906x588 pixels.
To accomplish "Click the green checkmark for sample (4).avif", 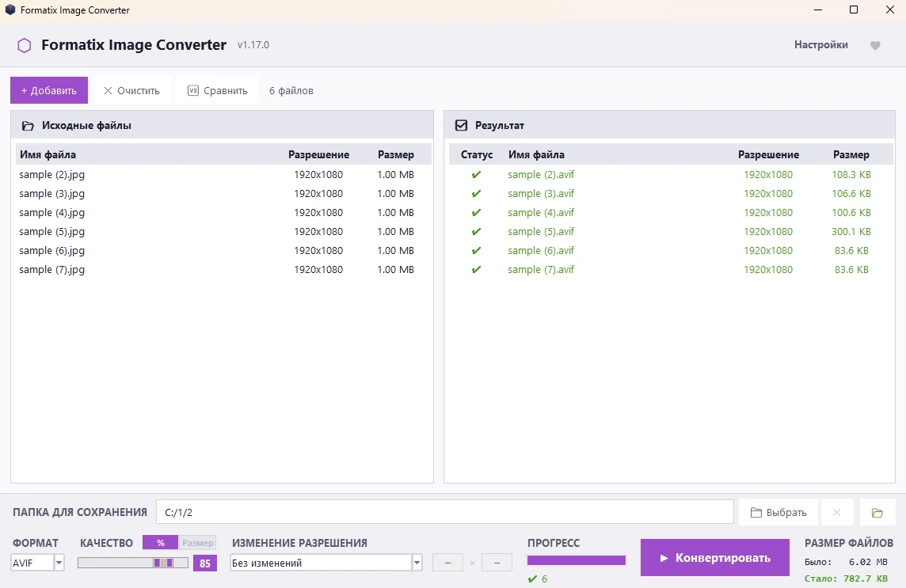I will coord(476,213).
